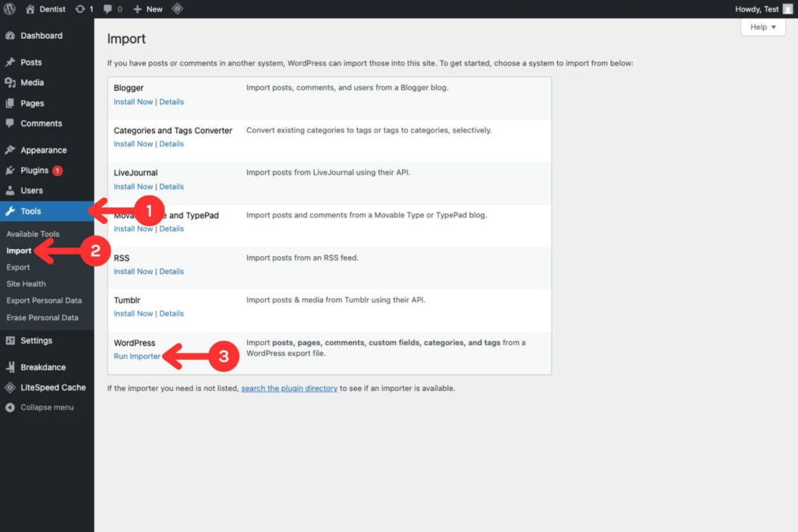Image resolution: width=798 pixels, height=532 pixels.
Task: Open the LiteSpeed diamond icon in admin bar
Action: tap(177, 9)
